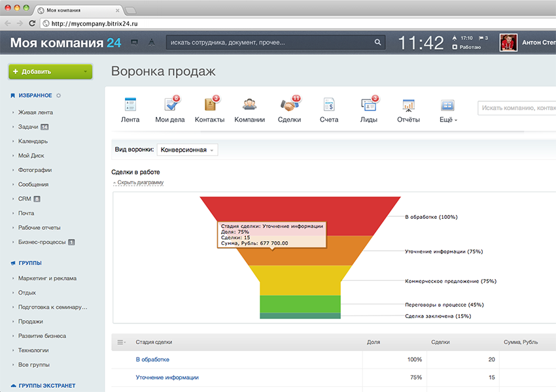556x392 pixels.
Task: Open the Продажи group
Action: [31, 321]
